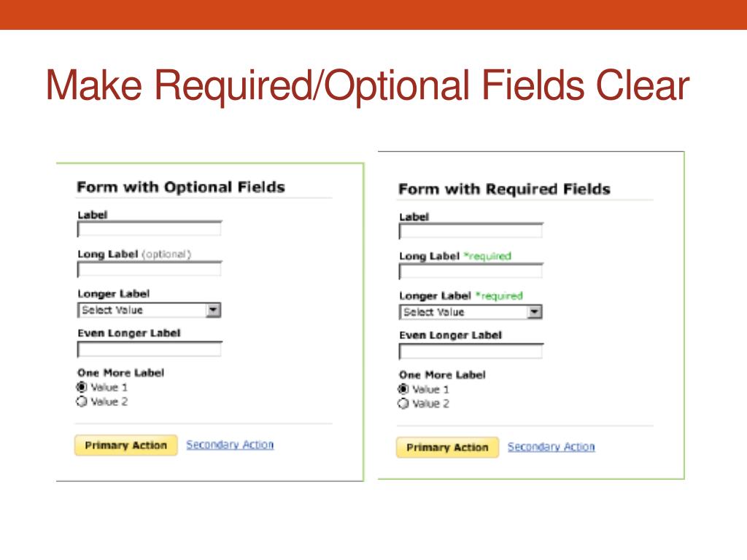Focus Even Longer Label field in optional form
This screenshot has width=747, height=560.
point(150,349)
